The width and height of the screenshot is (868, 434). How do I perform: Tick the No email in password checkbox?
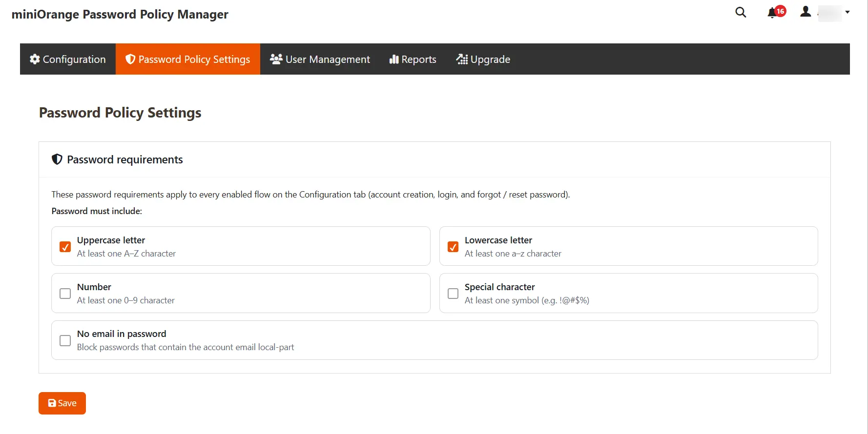tap(65, 340)
